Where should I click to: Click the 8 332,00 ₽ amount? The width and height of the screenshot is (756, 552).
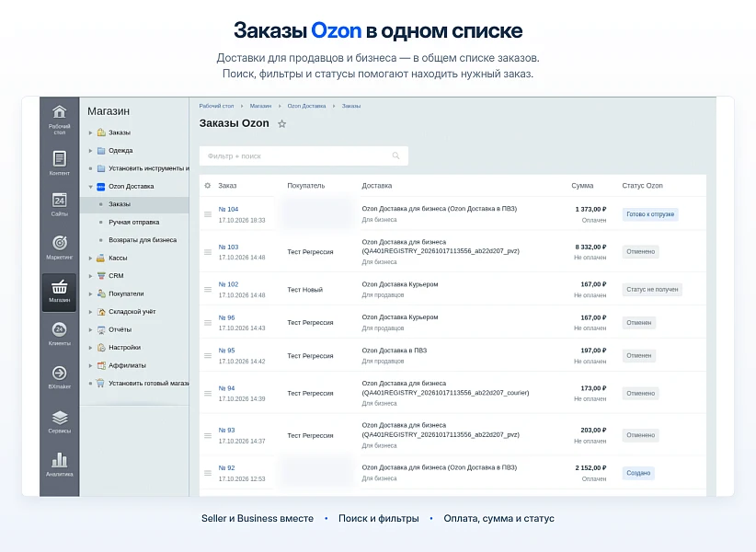tap(590, 247)
